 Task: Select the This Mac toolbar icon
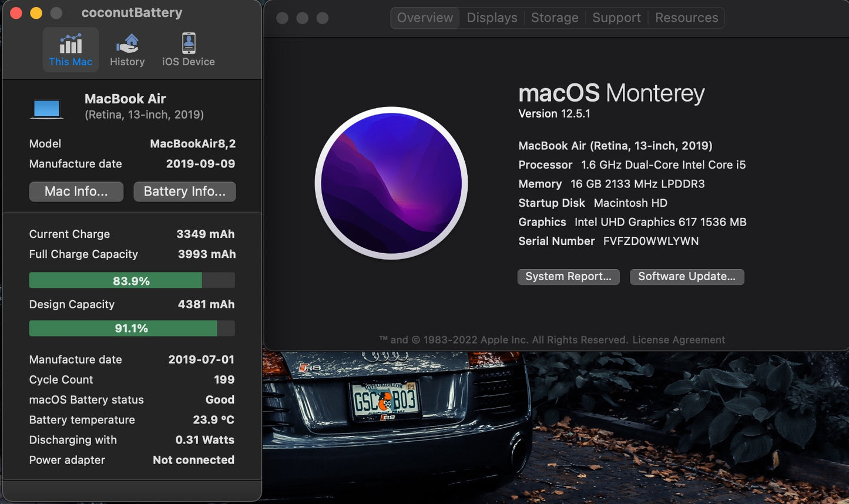tap(71, 49)
